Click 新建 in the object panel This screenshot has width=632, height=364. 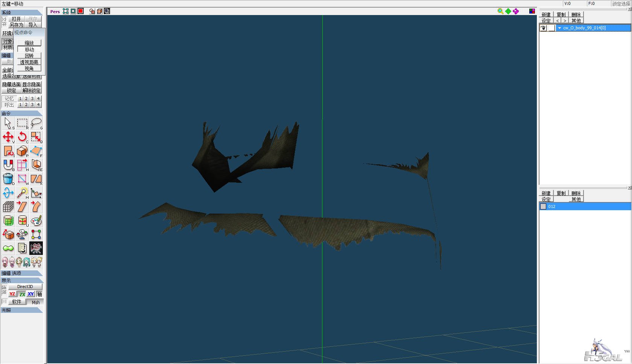tap(546, 15)
